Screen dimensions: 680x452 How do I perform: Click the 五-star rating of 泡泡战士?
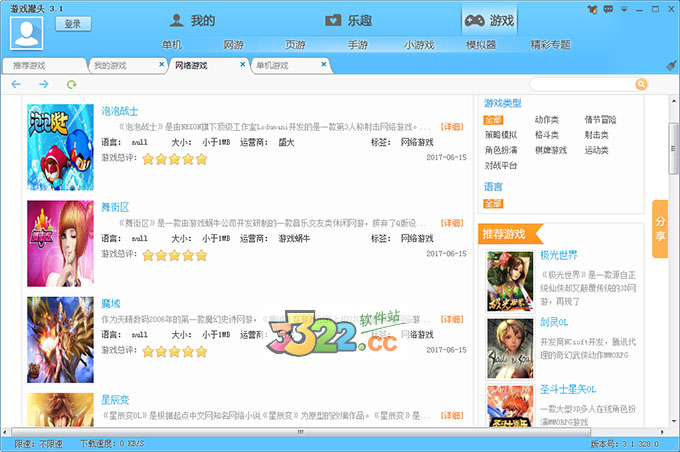[174, 159]
